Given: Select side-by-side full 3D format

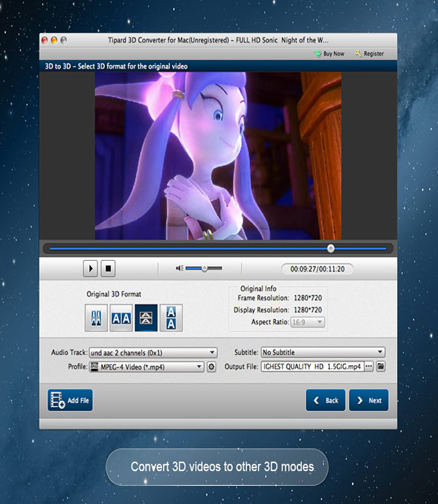Looking at the screenshot, I should pos(121,318).
